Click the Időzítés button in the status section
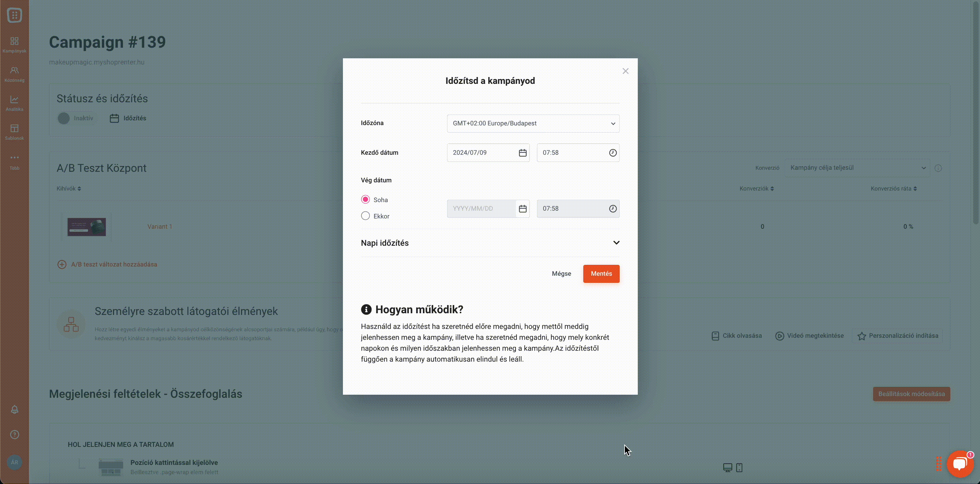This screenshot has width=980, height=484. point(128,118)
